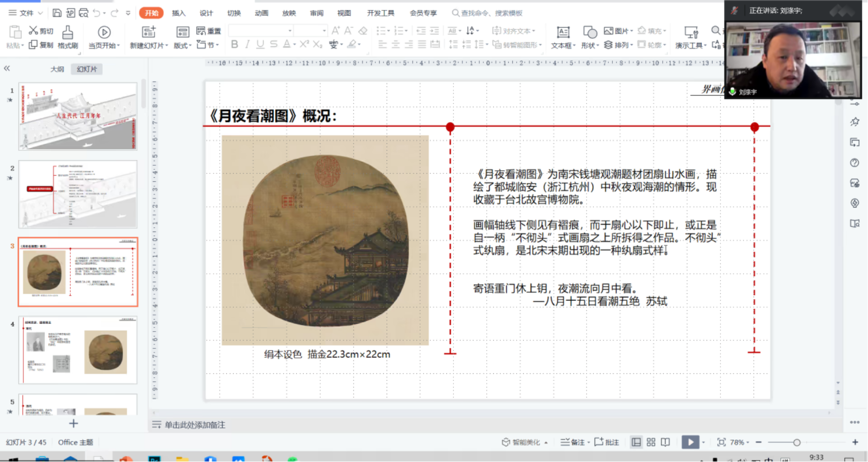868x462 pixels.
Task: Expand the 文件 file menu
Action: click(x=26, y=13)
